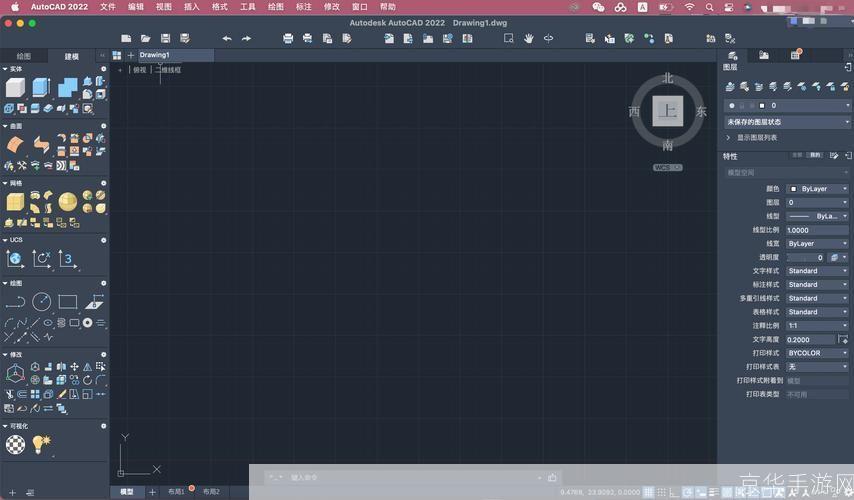The width and height of the screenshot is (854, 500).
Task: Click the Undo arrow in toolbar
Action: 227,38
